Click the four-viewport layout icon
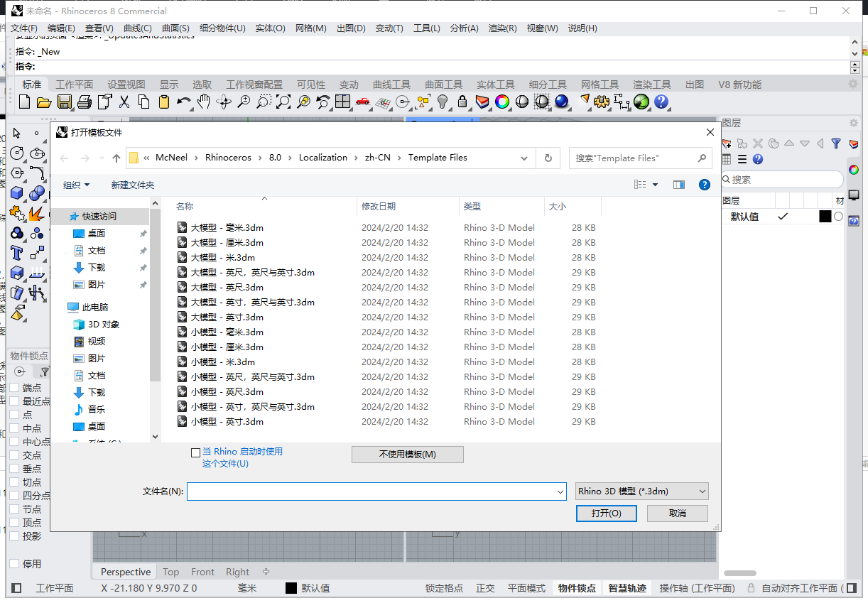The width and height of the screenshot is (868, 603). tap(343, 102)
